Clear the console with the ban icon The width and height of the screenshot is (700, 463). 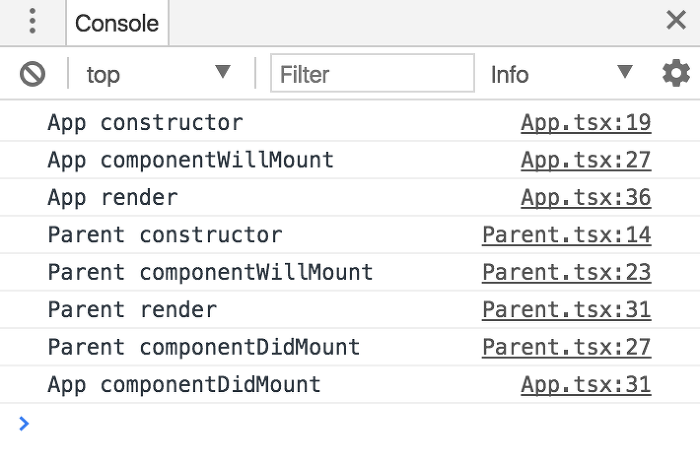coord(33,74)
